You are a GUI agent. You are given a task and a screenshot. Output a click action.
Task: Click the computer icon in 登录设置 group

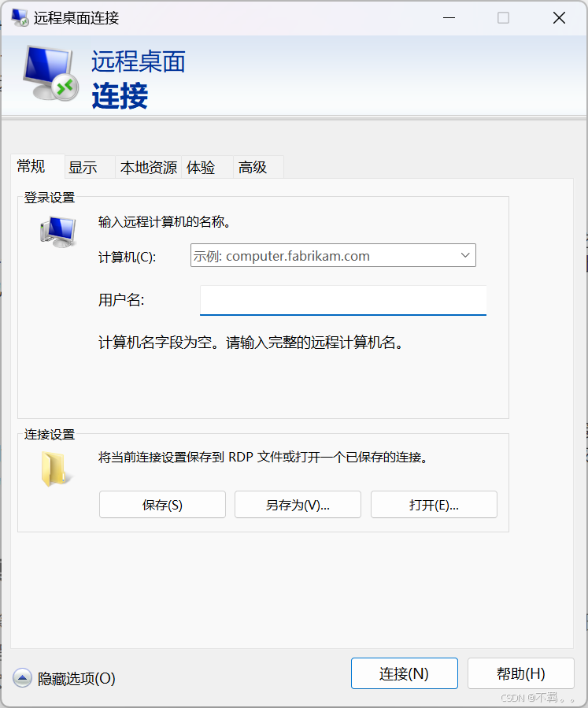coord(57,232)
